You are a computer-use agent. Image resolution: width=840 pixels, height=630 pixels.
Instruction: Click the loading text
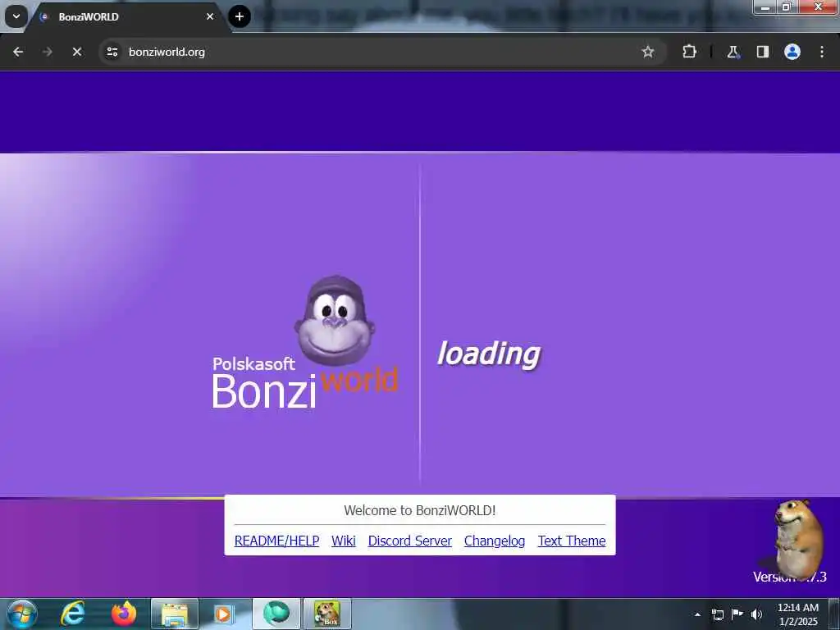pos(489,354)
